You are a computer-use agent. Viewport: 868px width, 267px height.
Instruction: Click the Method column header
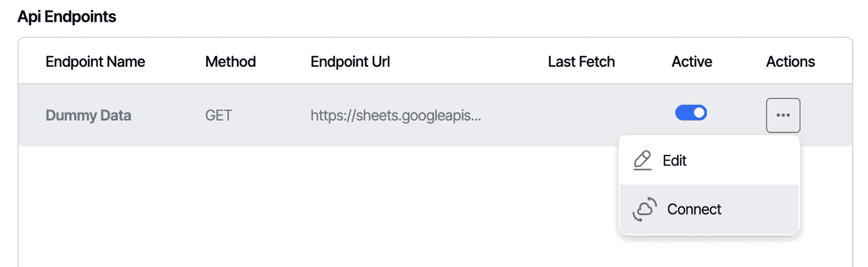coord(231,62)
